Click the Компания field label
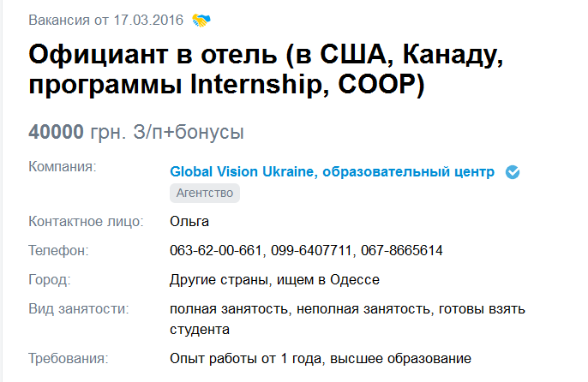Image resolution: width=588 pixels, height=382 pixels. tap(63, 166)
